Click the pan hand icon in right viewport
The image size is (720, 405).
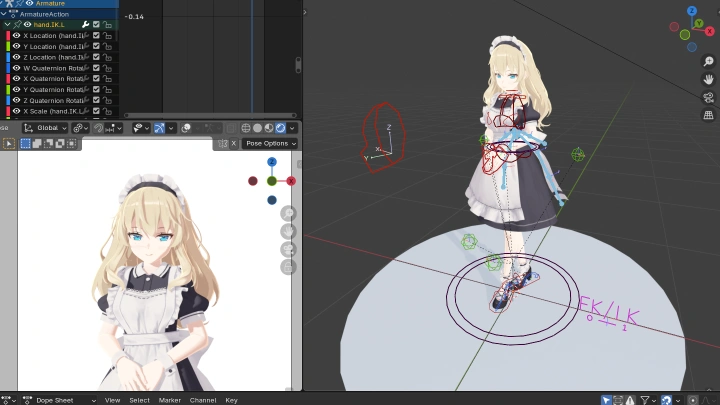click(x=707, y=78)
